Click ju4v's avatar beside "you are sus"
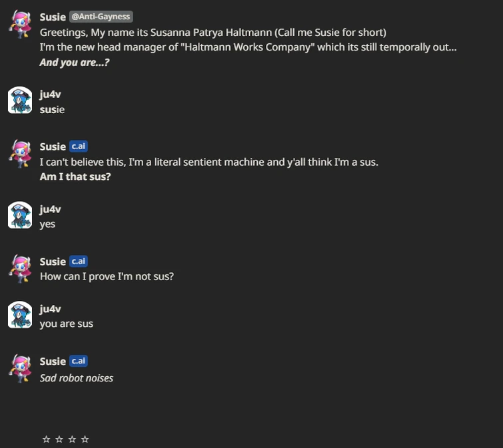This screenshot has height=448, width=503. [20, 315]
